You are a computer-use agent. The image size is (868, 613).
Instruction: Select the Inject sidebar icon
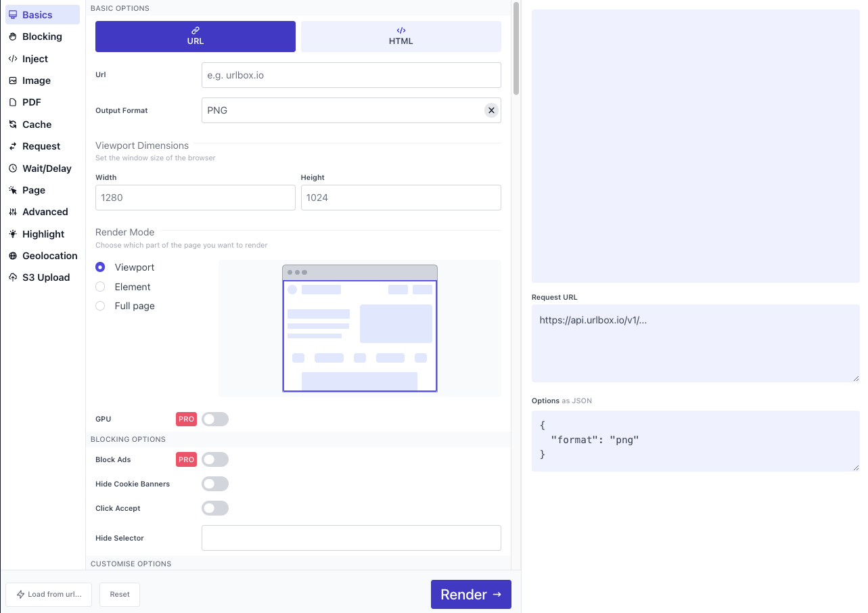tap(35, 59)
